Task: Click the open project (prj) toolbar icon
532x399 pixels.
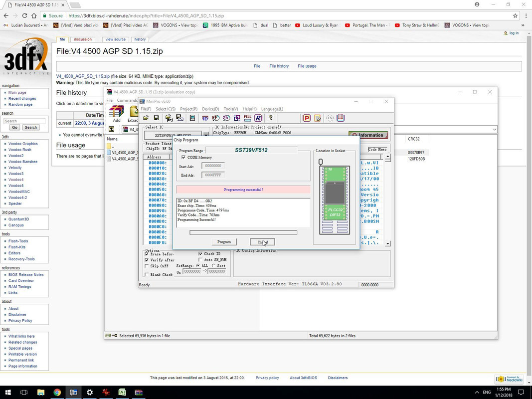Action: pos(169,118)
